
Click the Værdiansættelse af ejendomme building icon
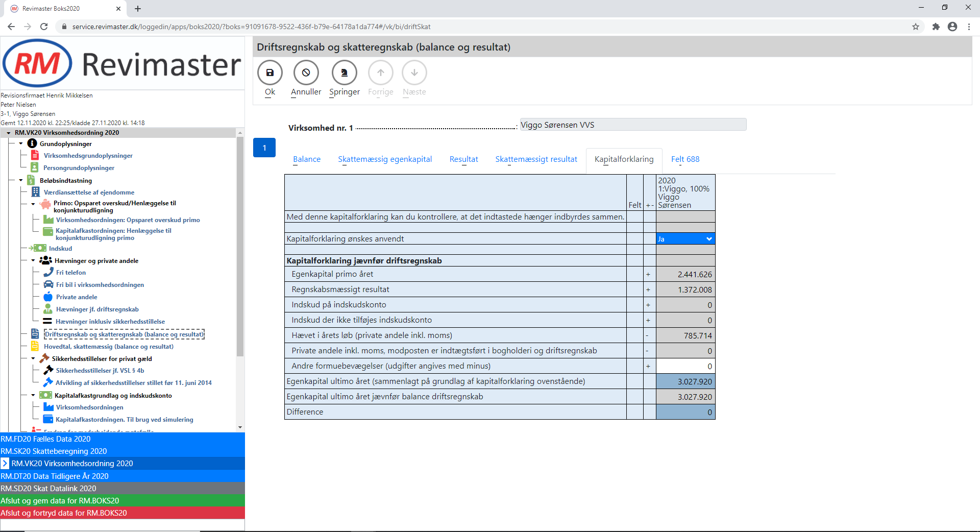click(35, 192)
